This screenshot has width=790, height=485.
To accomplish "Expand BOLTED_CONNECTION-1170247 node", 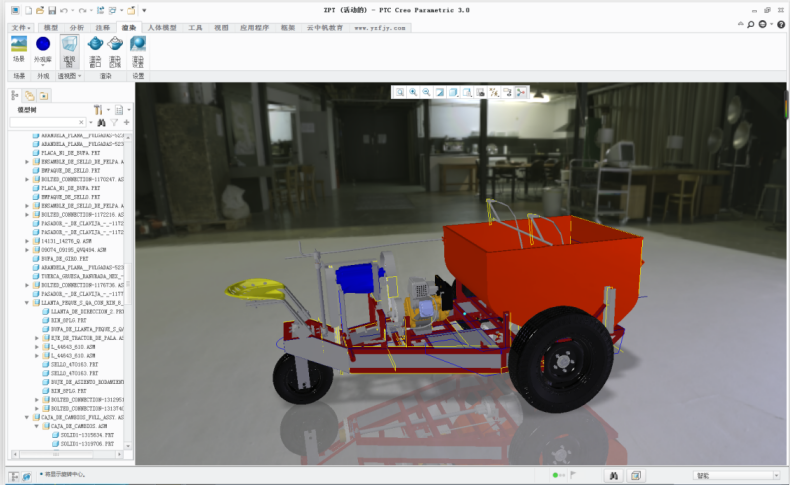I will pyautogui.click(x=27, y=179).
